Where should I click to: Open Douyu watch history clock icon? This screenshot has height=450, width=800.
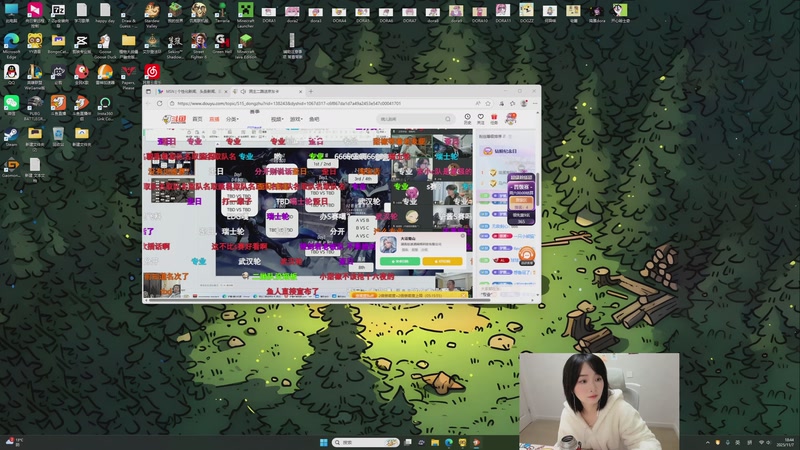point(467,119)
